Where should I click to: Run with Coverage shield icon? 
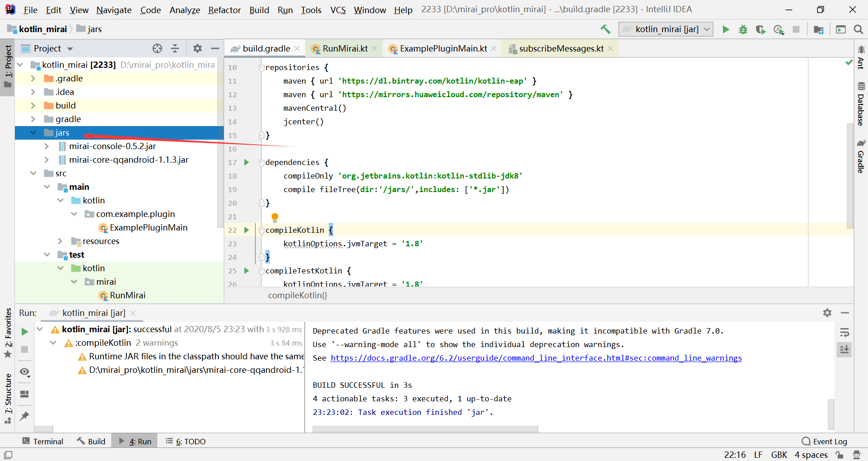pyautogui.click(x=761, y=29)
